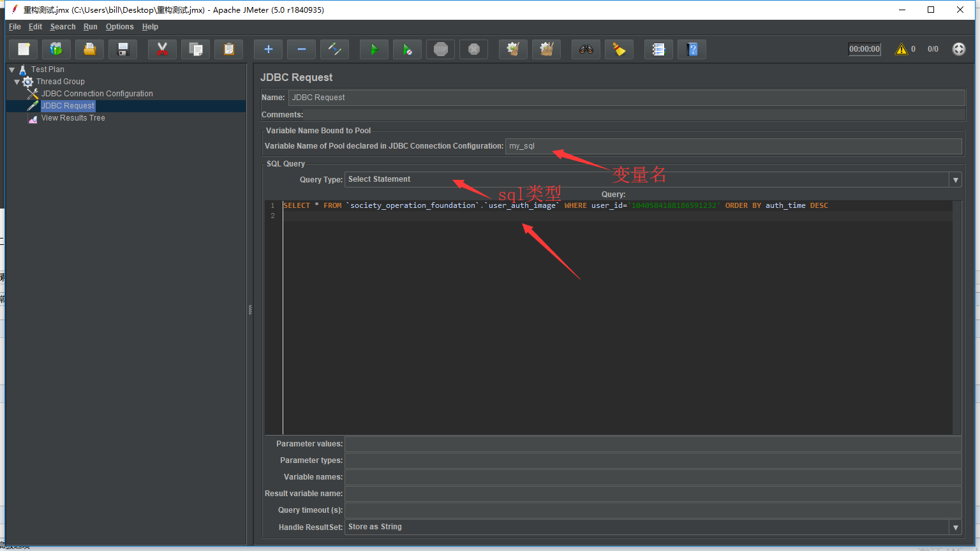The height and width of the screenshot is (551, 980).
Task: Click the Parameter types field
Action: pos(653,460)
